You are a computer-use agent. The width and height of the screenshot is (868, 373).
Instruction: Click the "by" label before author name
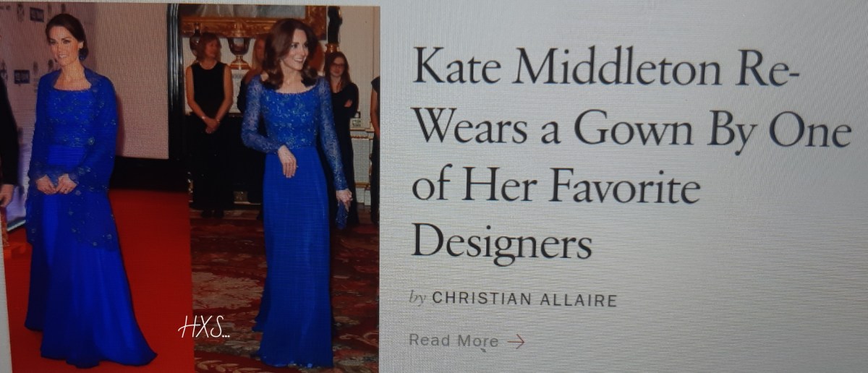pyautogui.click(x=417, y=299)
